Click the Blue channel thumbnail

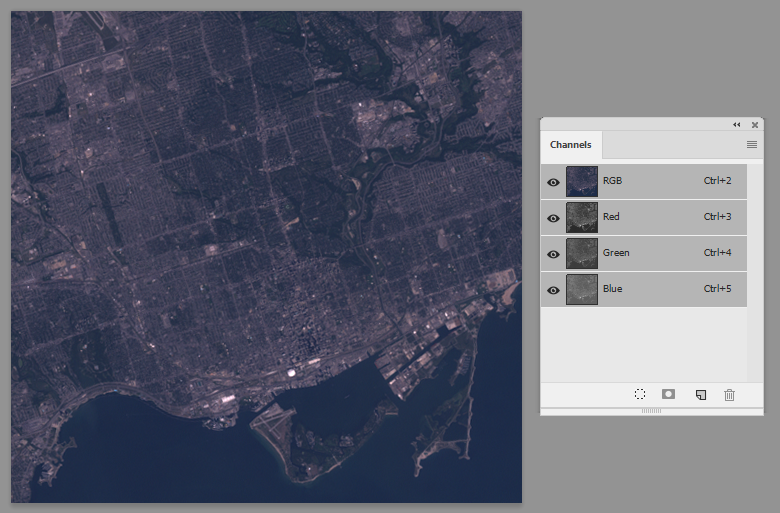(582, 289)
